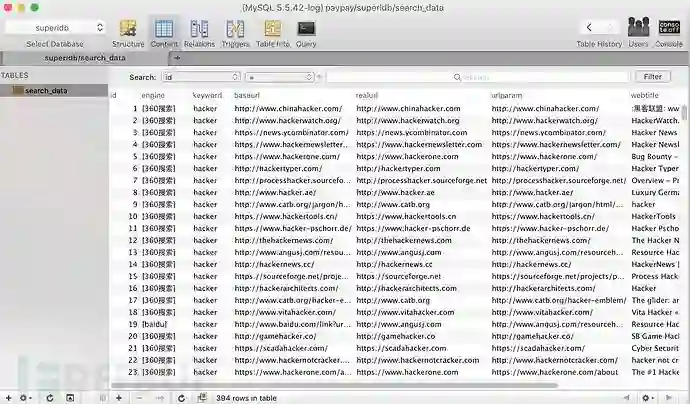Select realurl cell https://www.hacker-pschorr.de
690x404 pixels.
(x=413, y=228)
